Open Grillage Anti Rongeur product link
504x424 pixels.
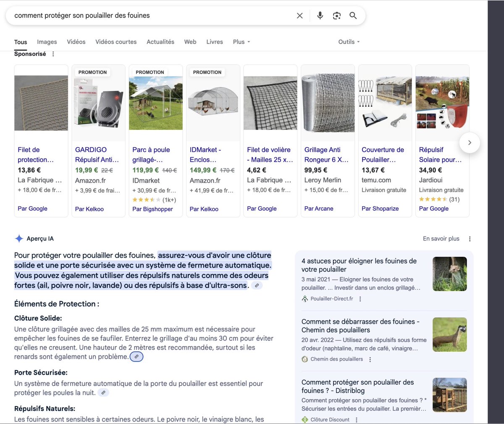(326, 155)
